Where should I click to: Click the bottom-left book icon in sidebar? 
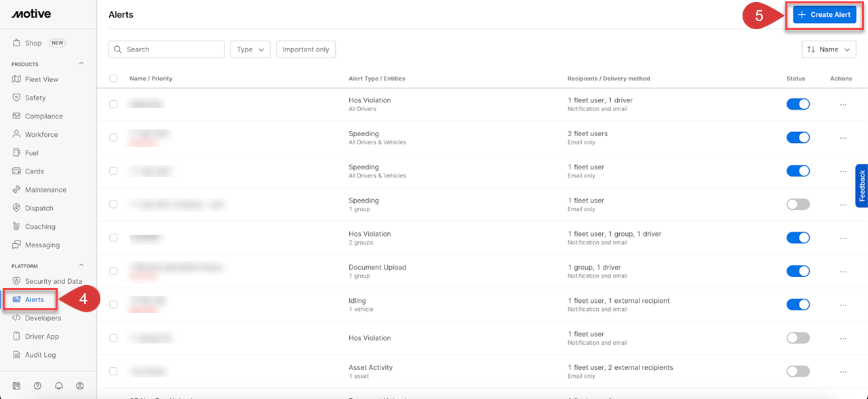point(17,385)
